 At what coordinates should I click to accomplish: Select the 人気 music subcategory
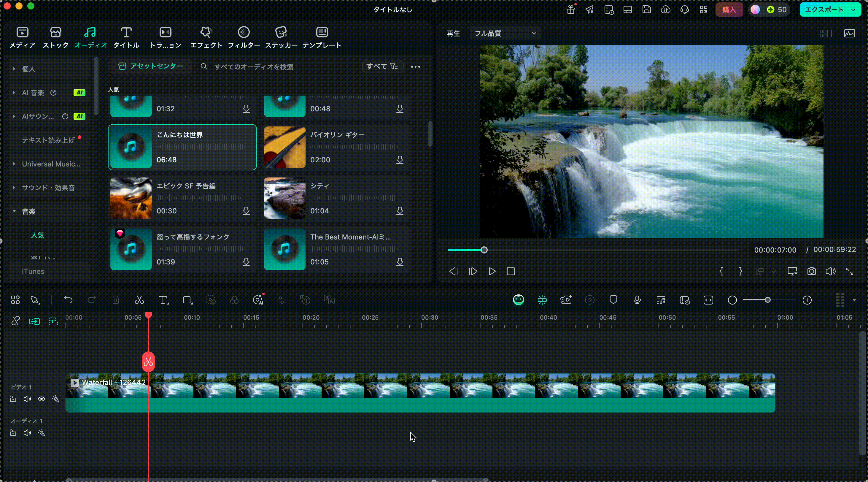click(x=37, y=235)
